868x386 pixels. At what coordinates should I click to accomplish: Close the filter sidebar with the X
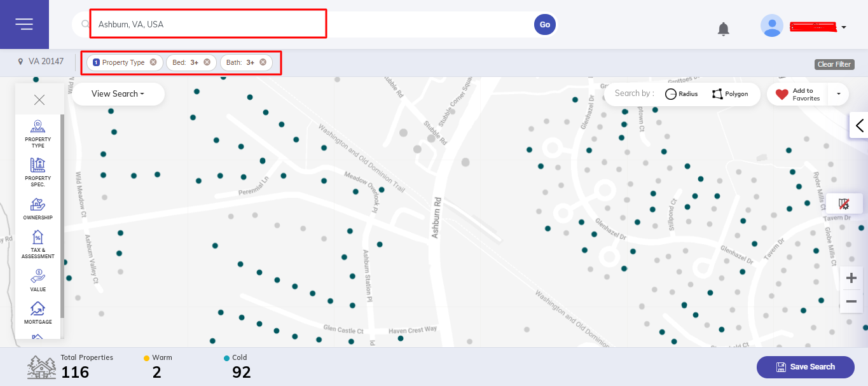pyautogui.click(x=39, y=100)
